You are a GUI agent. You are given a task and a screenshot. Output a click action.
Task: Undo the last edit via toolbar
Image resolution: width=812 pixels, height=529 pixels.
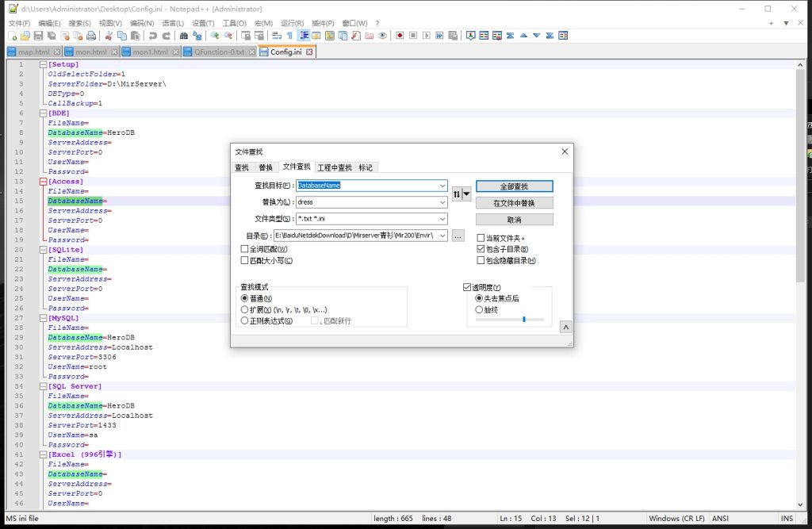[153, 36]
